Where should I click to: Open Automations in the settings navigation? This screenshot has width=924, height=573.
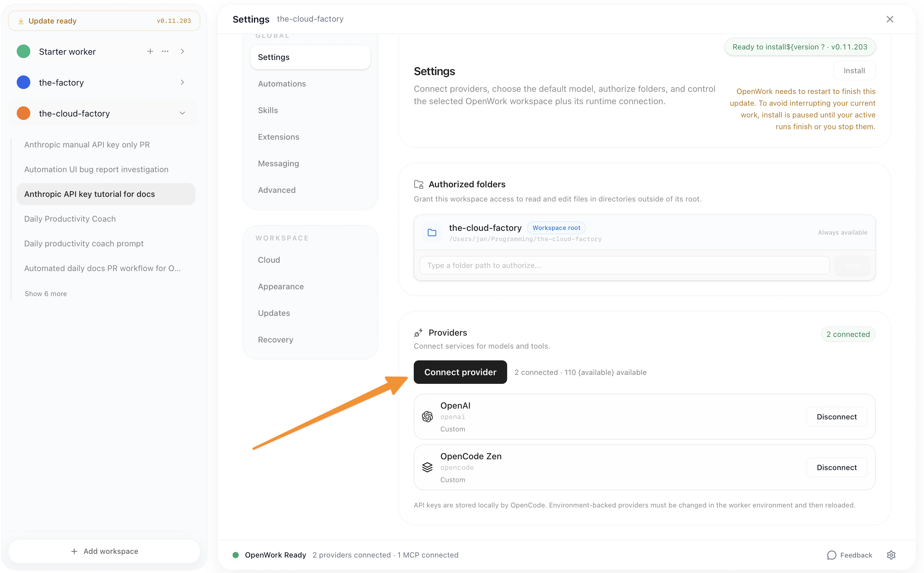click(282, 84)
